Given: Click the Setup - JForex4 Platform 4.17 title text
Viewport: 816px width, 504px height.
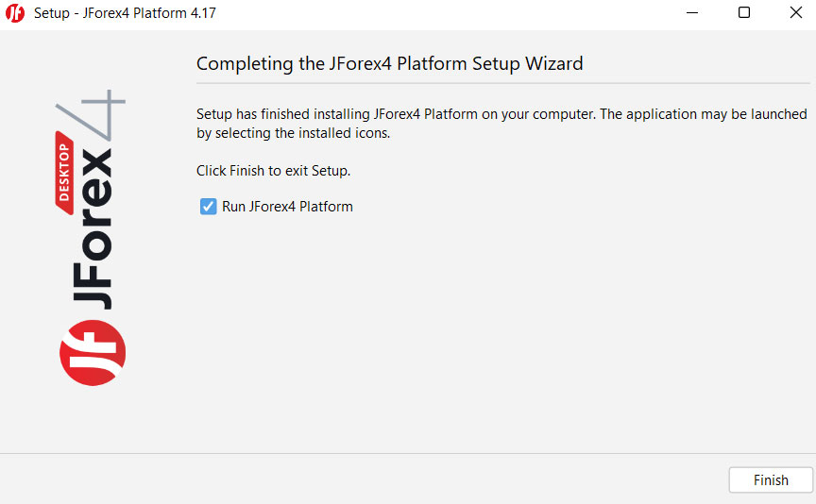Looking at the screenshot, I should 125,14.
